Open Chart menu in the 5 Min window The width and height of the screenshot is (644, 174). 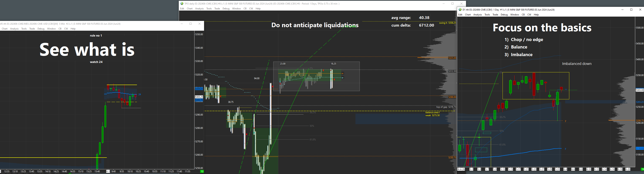(4, 29)
